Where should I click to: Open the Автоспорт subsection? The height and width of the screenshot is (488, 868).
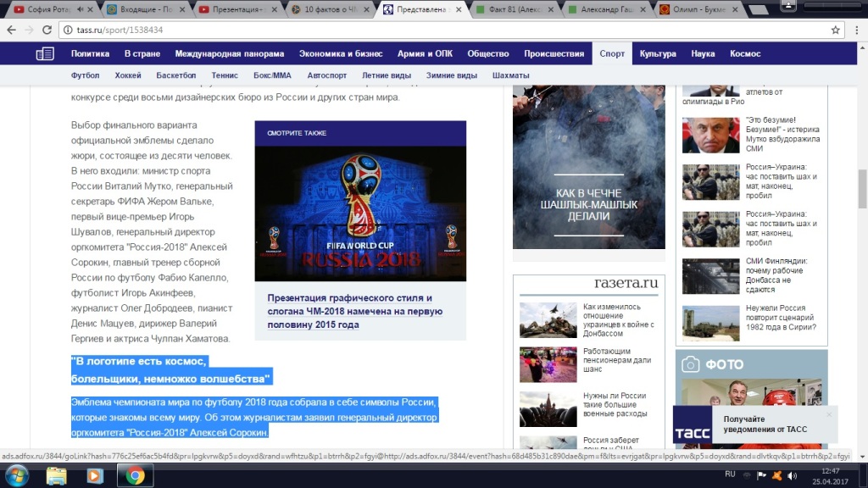click(x=327, y=75)
